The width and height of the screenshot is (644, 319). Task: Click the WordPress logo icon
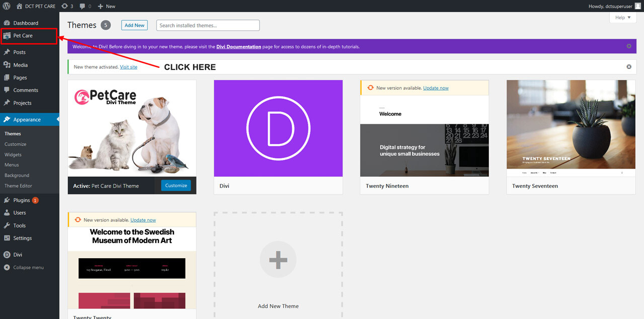[7, 6]
